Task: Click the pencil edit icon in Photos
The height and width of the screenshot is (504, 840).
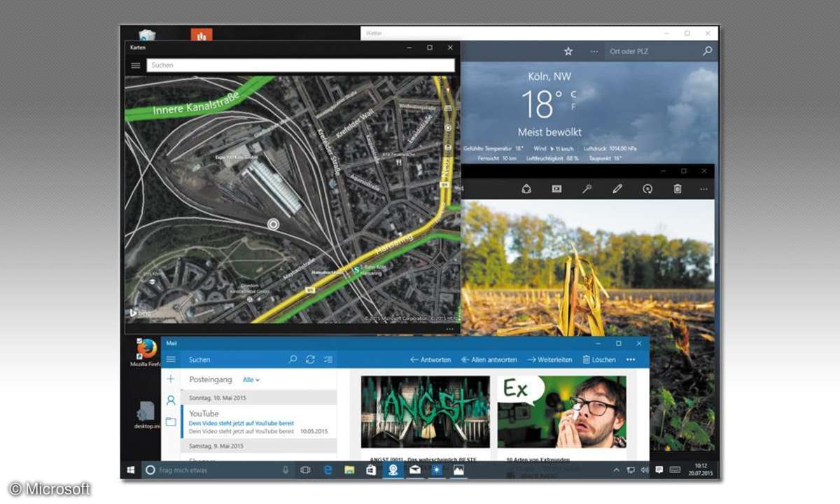Action: 617,189
